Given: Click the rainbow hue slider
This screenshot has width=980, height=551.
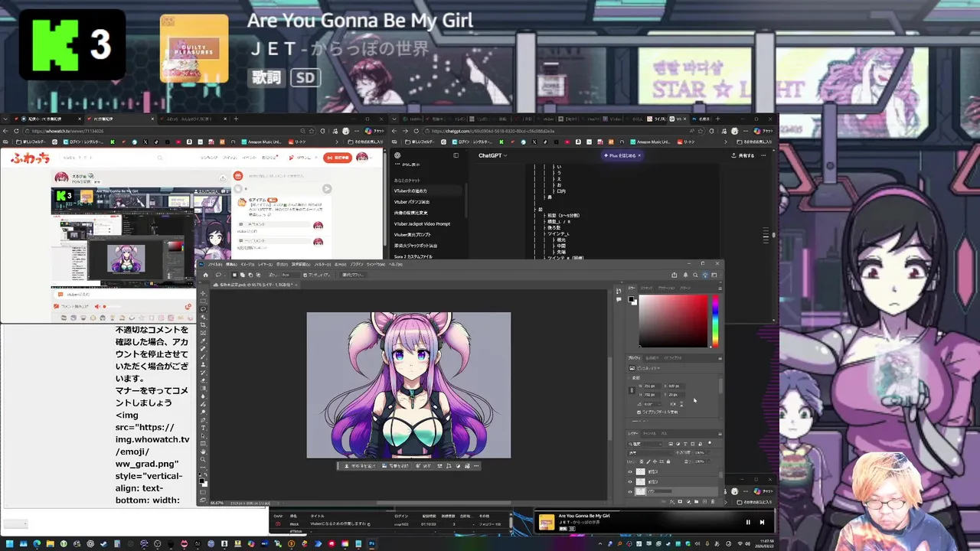Looking at the screenshot, I should [715, 321].
